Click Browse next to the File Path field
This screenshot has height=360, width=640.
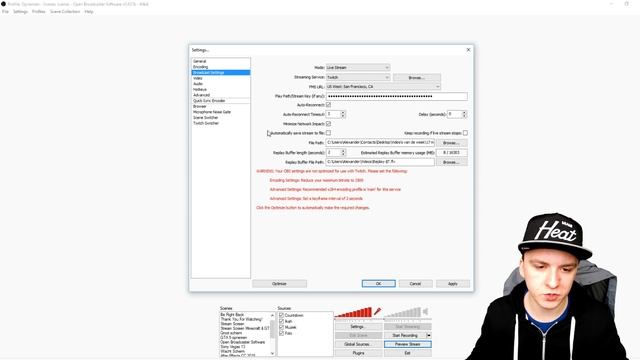[x=451, y=143]
